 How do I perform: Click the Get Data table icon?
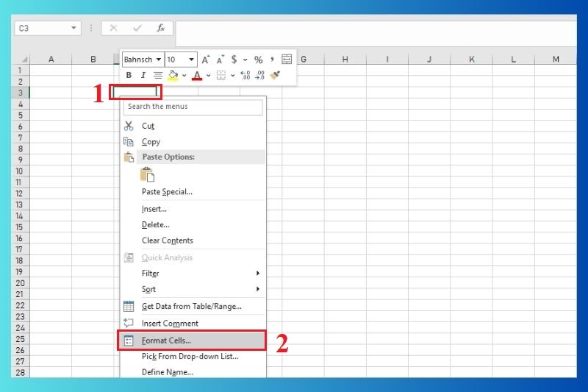129,306
